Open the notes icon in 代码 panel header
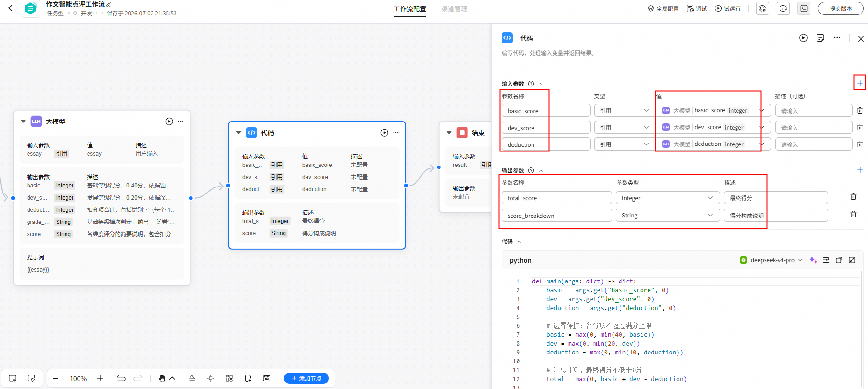Screen dimensions: 868x389 pos(820,38)
